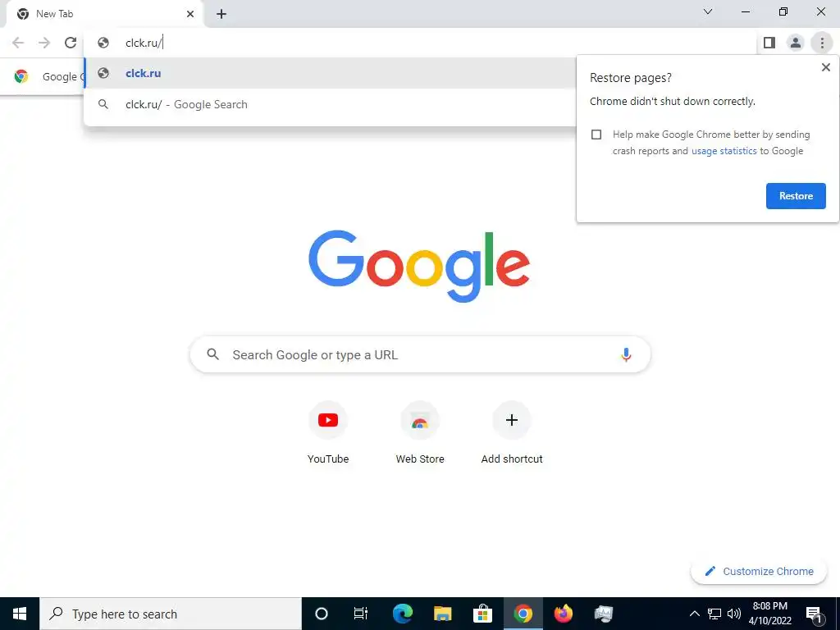Click the Restore button
This screenshot has width=840, height=630.
point(796,196)
